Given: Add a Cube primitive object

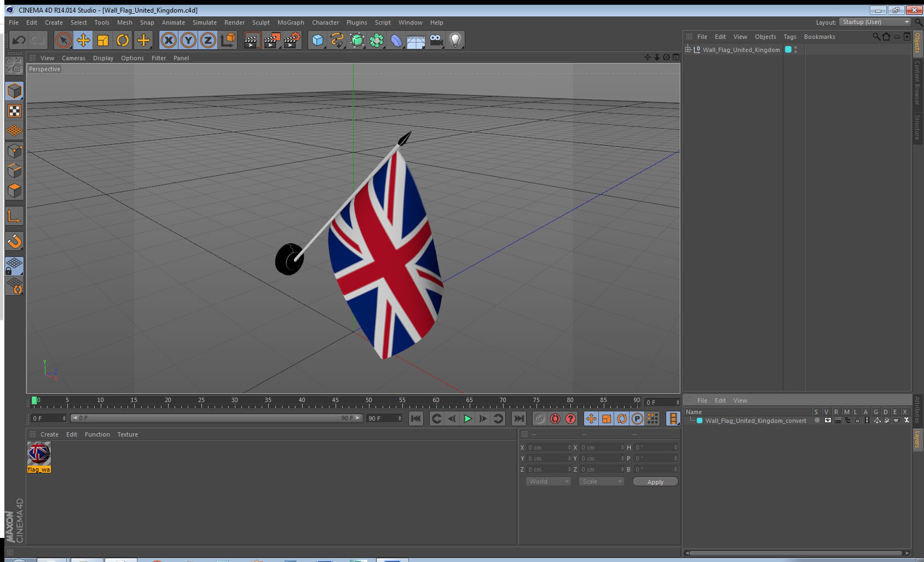Looking at the screenshot, I should (x=317, y=40).
